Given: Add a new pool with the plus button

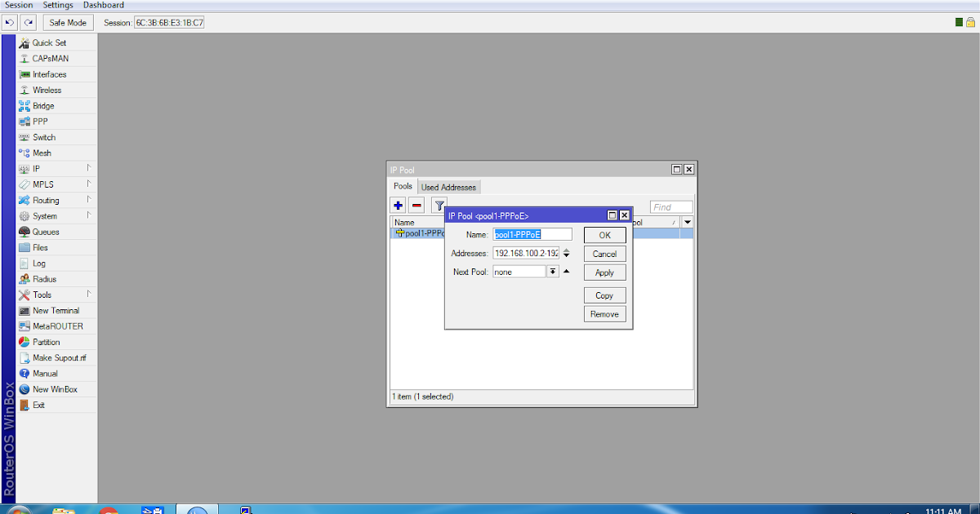Looking at the screenshot, I should (x=399, y=206).
